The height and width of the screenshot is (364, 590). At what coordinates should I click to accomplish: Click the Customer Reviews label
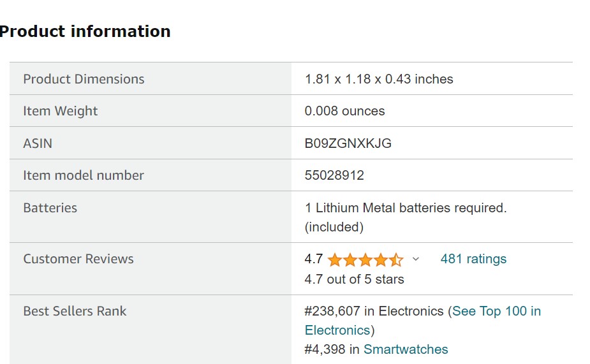78,259
